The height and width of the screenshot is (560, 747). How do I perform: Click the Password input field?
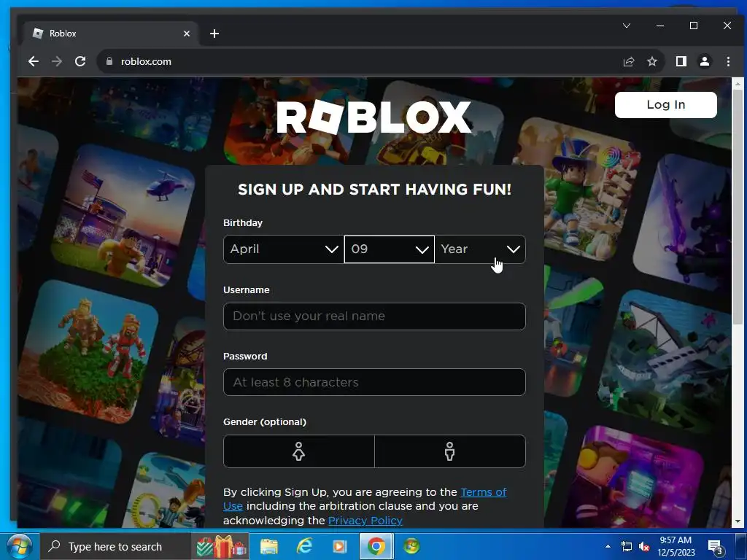(374, 382)
